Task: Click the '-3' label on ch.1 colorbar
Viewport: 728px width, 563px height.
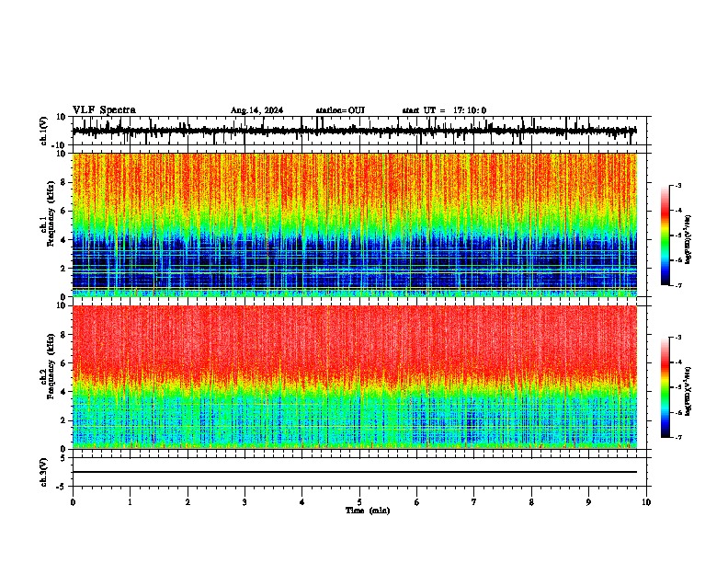Action: 677,185
